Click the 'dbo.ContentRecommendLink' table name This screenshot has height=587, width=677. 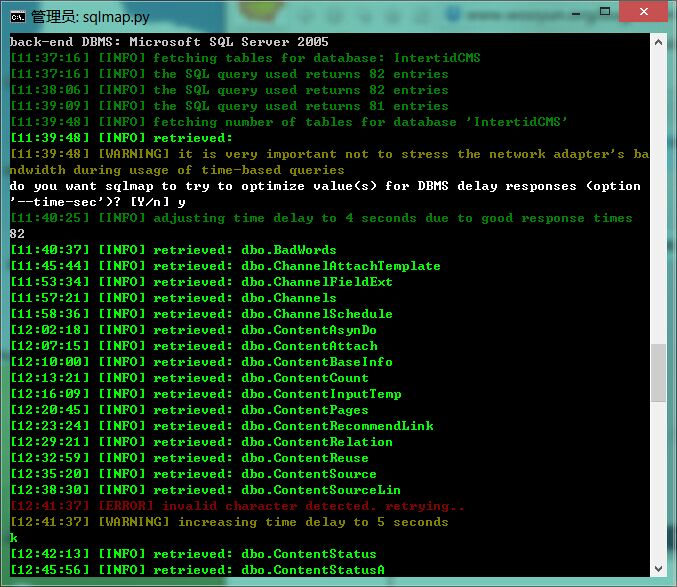click(x=337, y=426)
